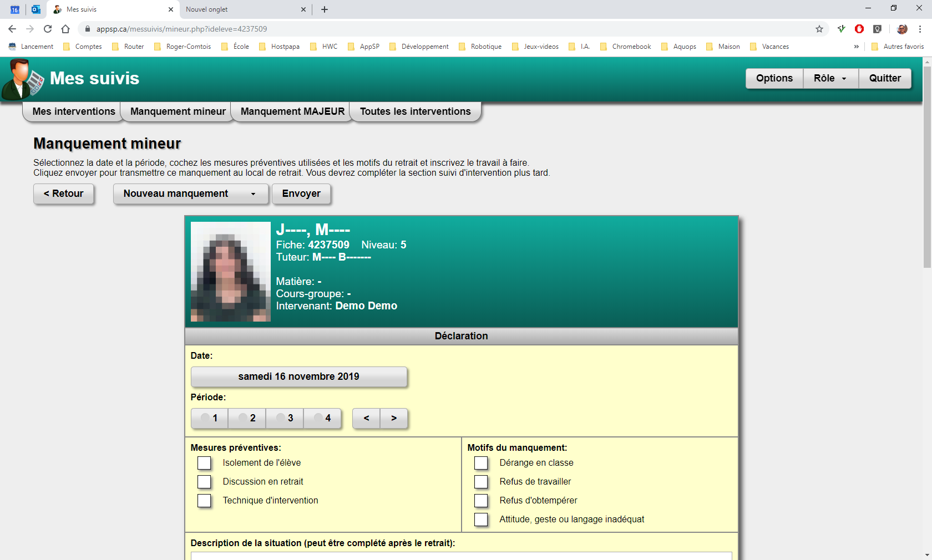Expand hidden bookmarks with the chevron
The height and width of the screenshot is (560, 932).
tap(856, 47)
